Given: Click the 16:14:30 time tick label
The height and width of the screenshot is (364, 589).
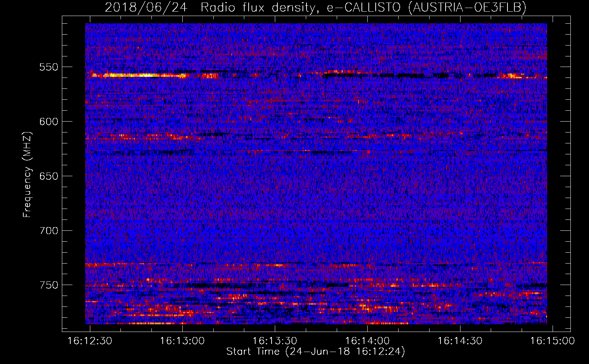Looking at the screenshot, I should pos(460,341).
